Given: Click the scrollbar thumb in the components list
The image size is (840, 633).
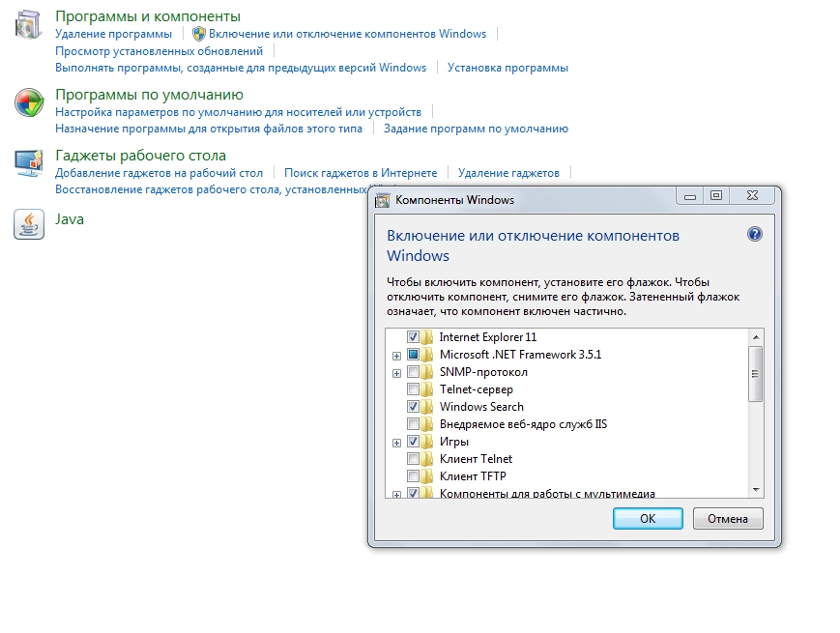Looking at the screenshot, I should click(x=755, y=374).
